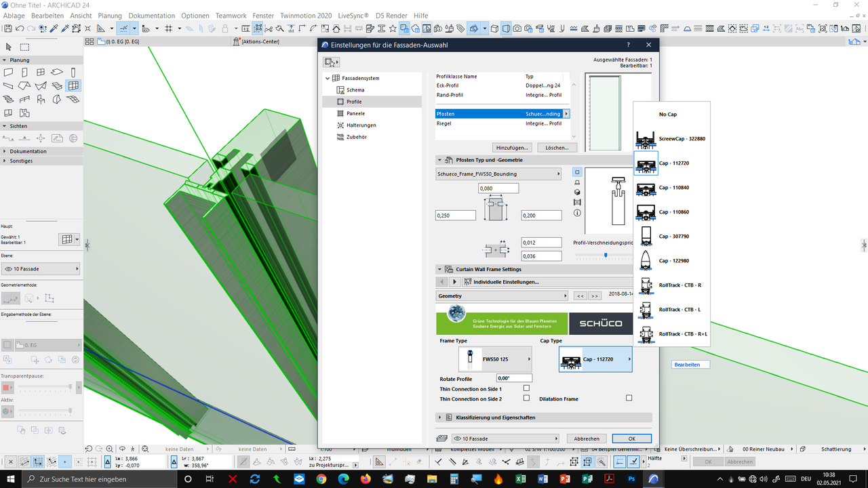Image resolution: width=868 pixels, height=488 pixels.
Task: Open the Dokumentation menu
Action: coord(151,16)
